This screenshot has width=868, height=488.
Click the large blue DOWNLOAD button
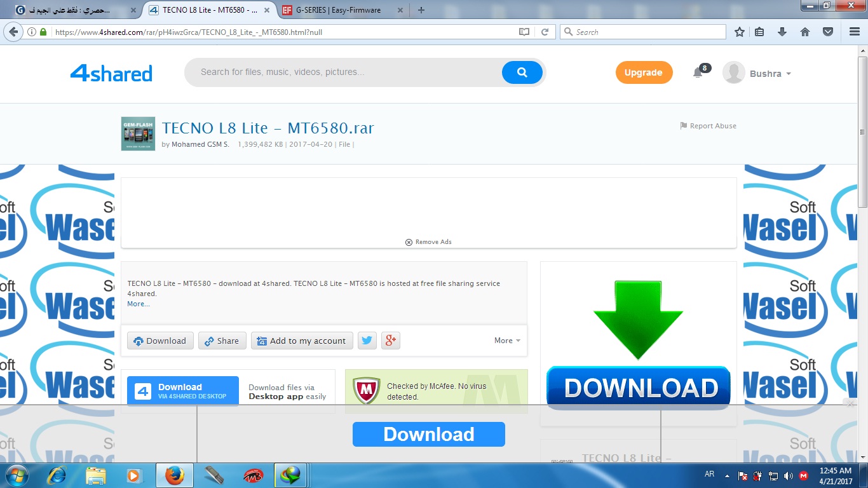639,388
